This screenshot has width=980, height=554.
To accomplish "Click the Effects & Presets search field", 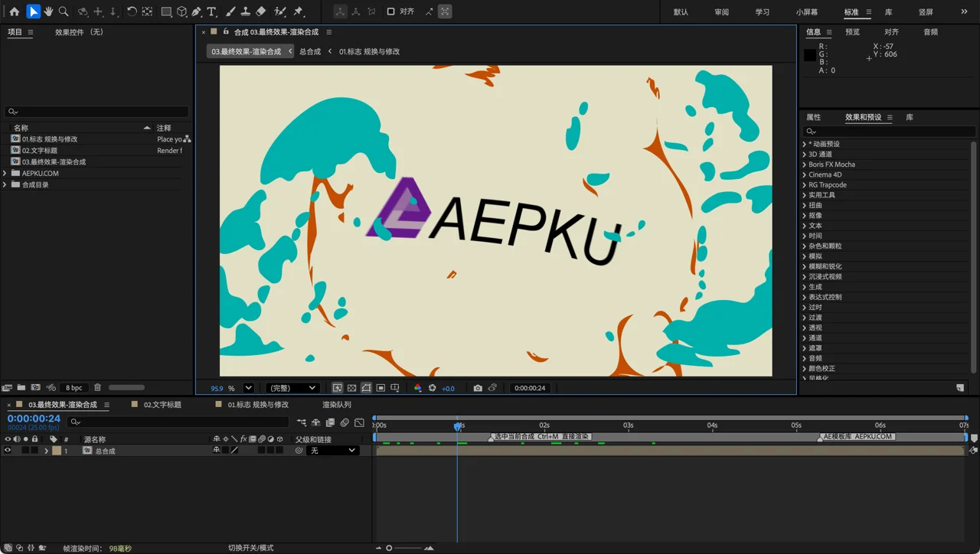I will [888, 132].
